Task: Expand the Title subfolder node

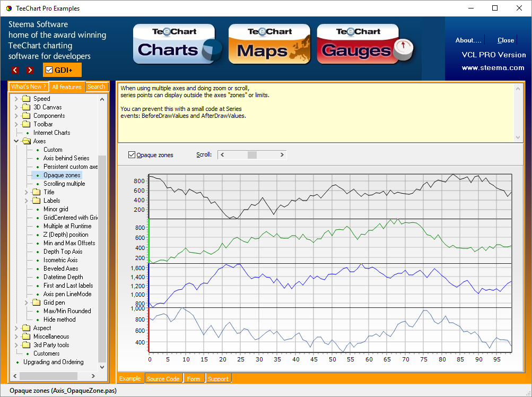Action: tap(26, 192)
